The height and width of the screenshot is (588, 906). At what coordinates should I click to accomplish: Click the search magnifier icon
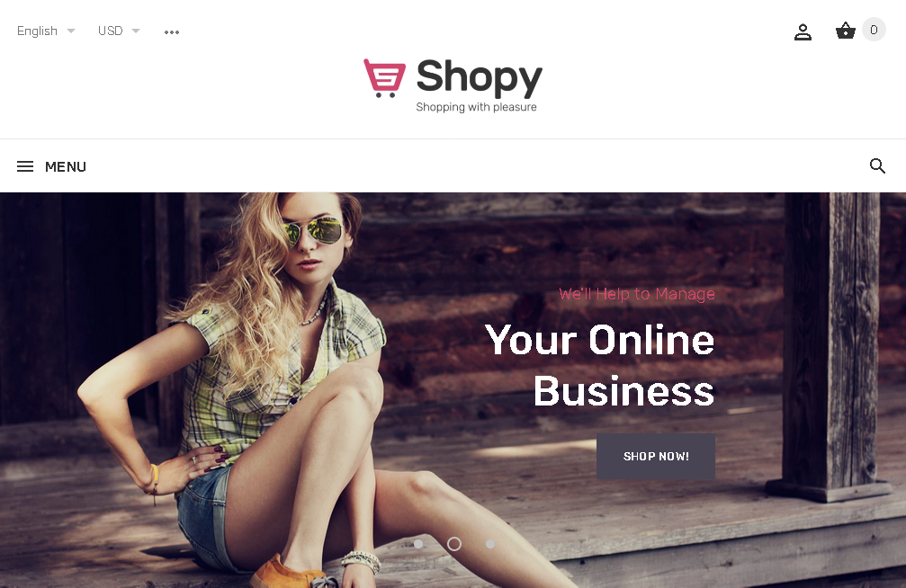pyautogui.click(x=877, y=166)
